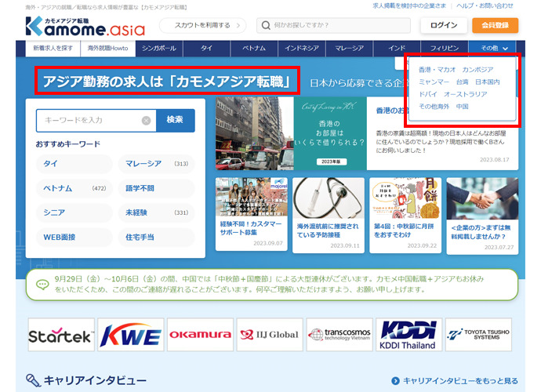Image resolution: width=541 pixels, height=392 pixels.
Task: Choose 台湾 in the dropdown
Action: [463, 82]
